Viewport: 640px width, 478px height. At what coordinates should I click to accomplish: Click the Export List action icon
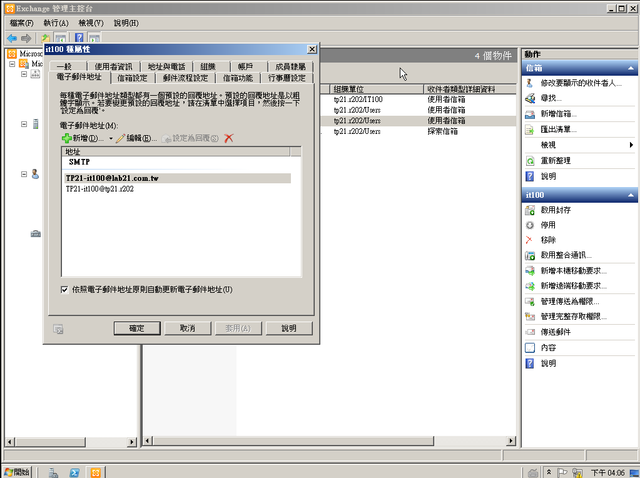530,130
